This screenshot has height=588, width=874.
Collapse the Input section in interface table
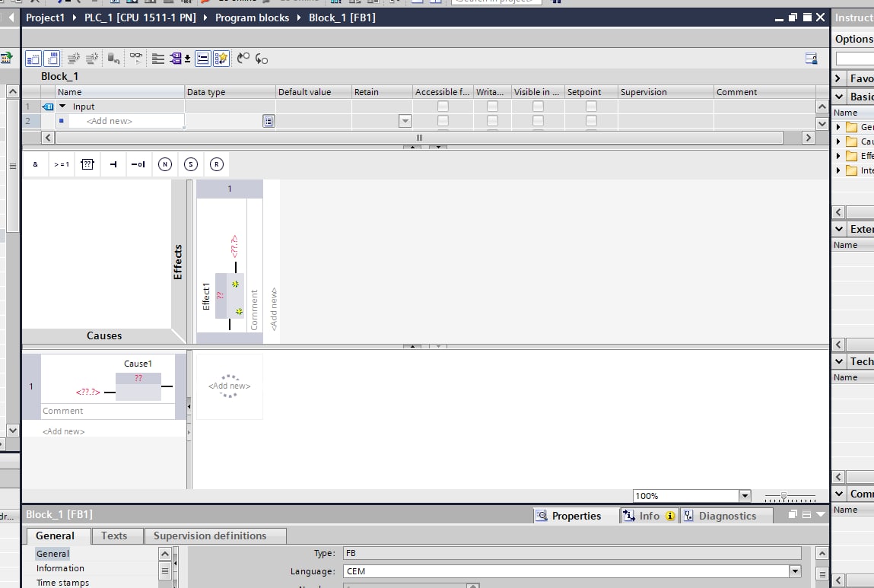coord(62,106)
